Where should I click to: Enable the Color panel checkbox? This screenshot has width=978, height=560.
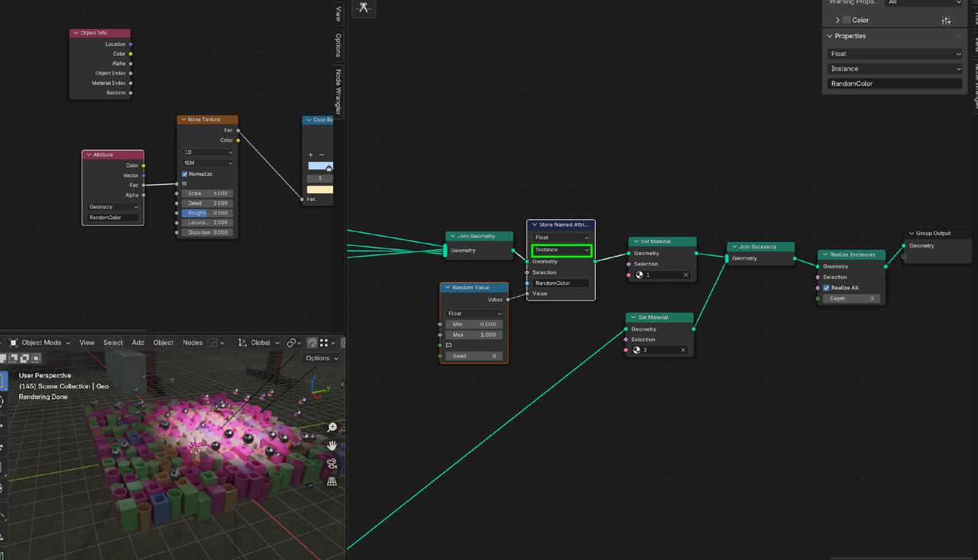click(x=847, y=21)
